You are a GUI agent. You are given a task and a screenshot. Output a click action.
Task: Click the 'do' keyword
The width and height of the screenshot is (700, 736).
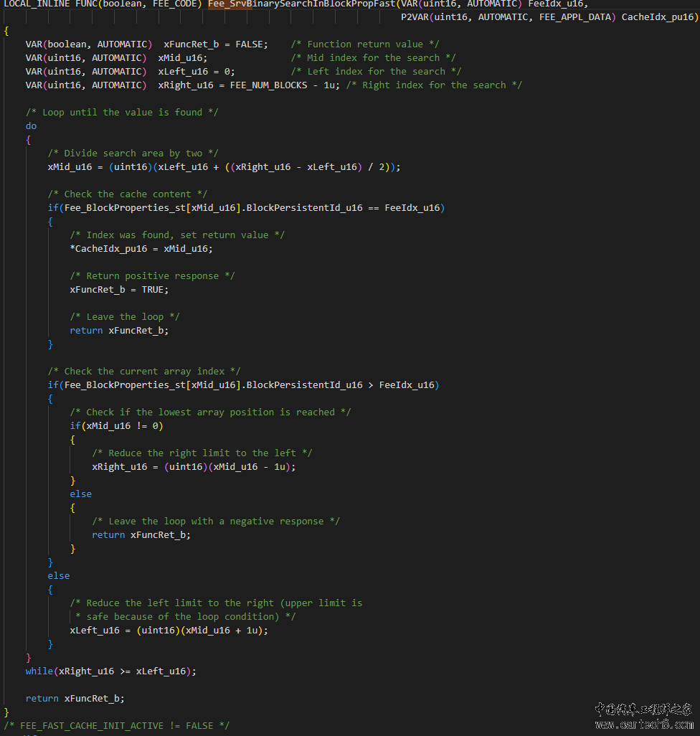(x=31, y=126)
